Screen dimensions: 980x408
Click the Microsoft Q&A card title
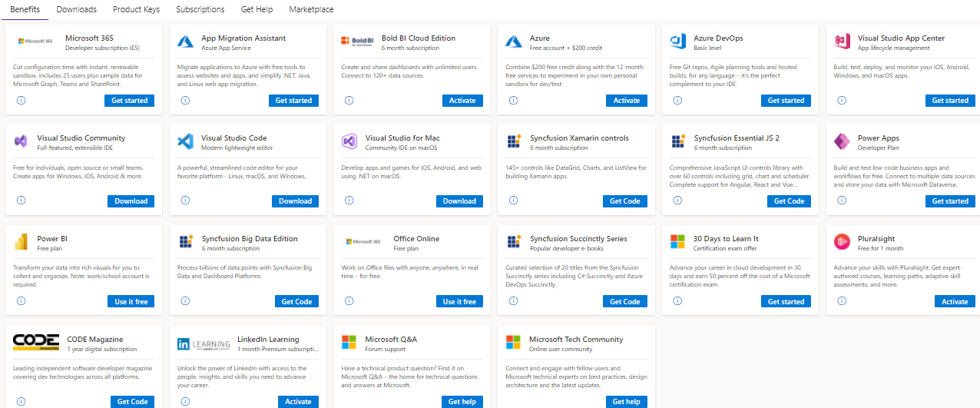391,339
